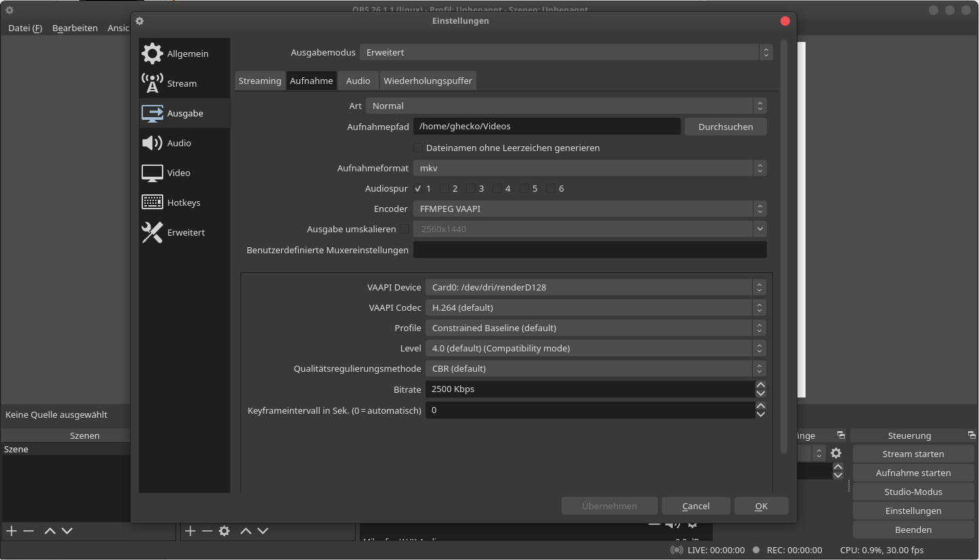The height and width of the screenshot is (560, 979).
Task: Click Durchsuchen to browse recording path
Action: pyautogui.click(x=726, y=127)
